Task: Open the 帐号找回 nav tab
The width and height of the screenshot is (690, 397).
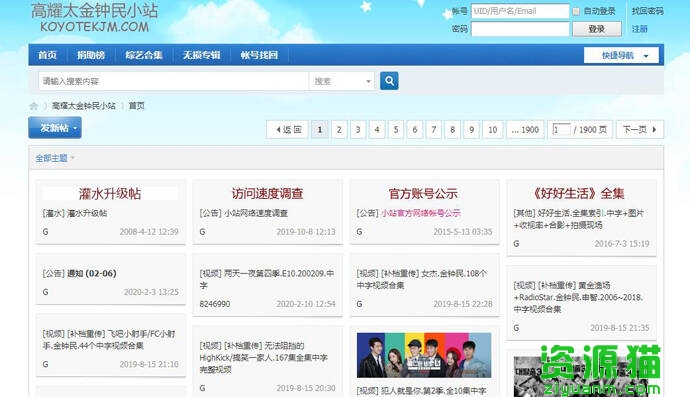Action: click(259, 55)
